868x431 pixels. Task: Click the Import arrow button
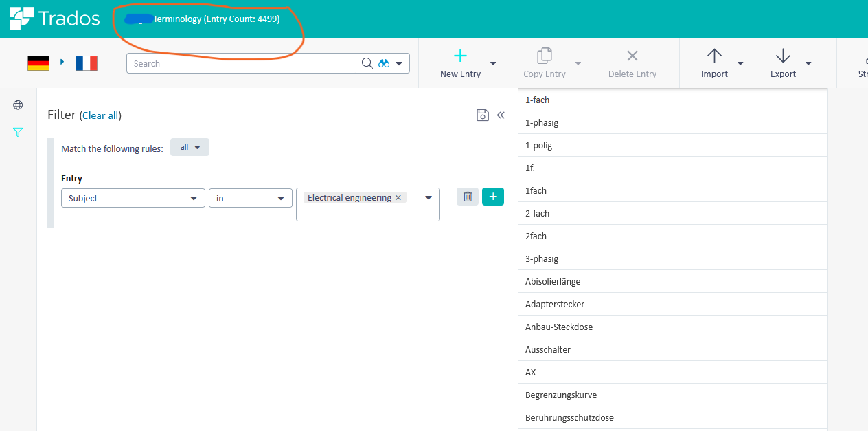tap(714, 63)
